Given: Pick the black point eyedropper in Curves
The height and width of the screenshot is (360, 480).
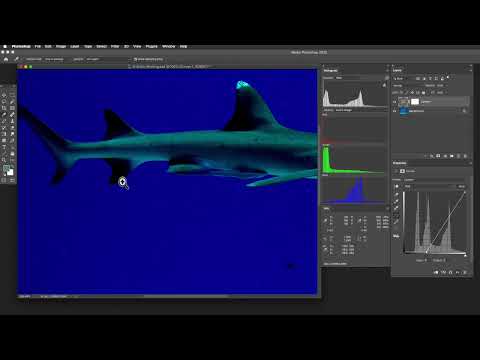Looking at the screenshot, I should click(396, 194).
